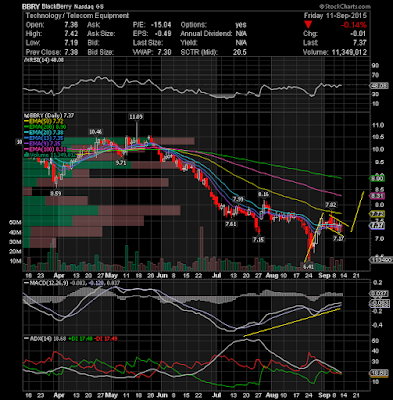The image size is (393, 400).
Task: Click the P/E value -15.04
Action: [161, 25]
